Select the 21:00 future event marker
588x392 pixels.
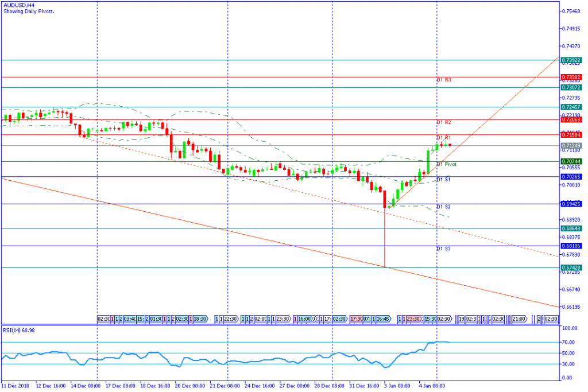coord(519,319)
